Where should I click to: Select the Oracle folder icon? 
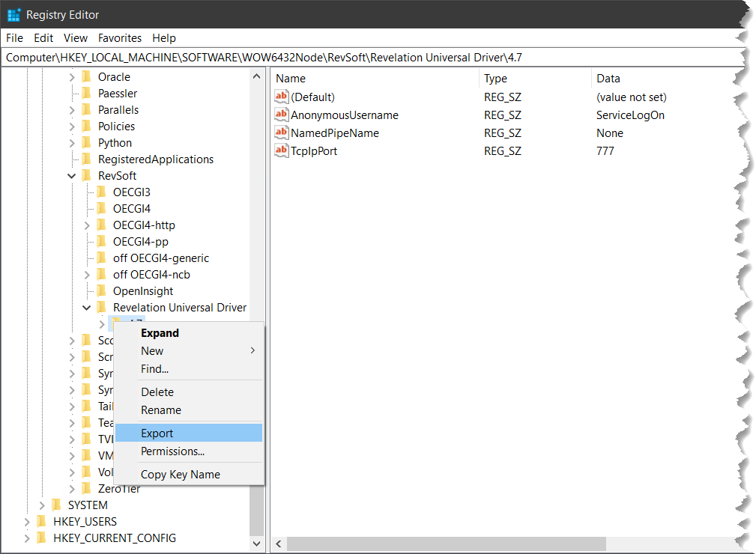[x=85, y=77]
